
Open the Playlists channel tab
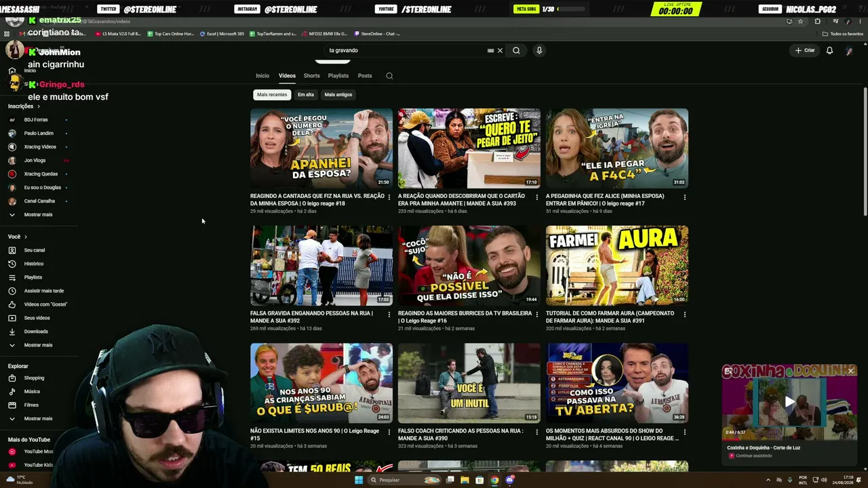[x=338, y=76]
